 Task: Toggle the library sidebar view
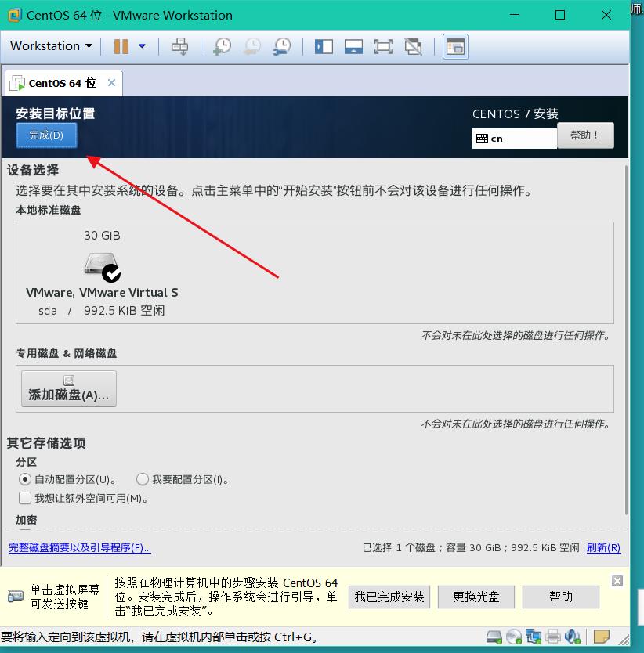pos(324,47)
